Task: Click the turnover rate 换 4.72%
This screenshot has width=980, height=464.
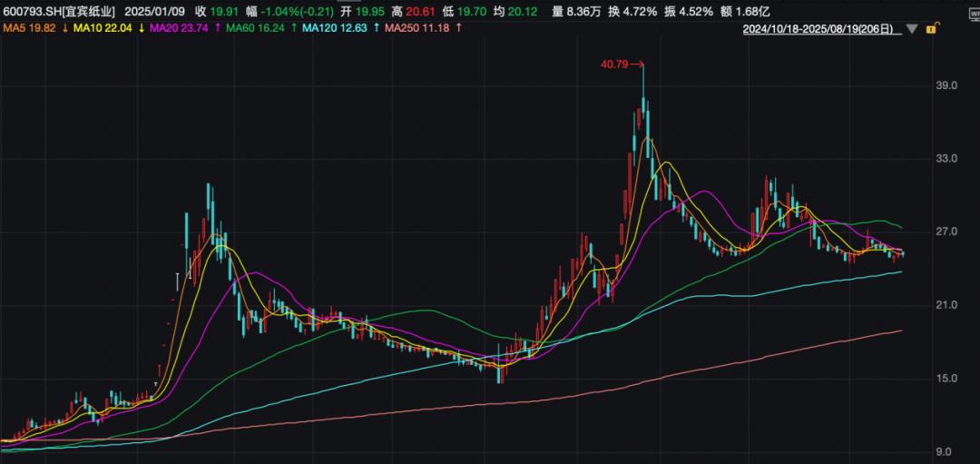Action: coord(633,11)
